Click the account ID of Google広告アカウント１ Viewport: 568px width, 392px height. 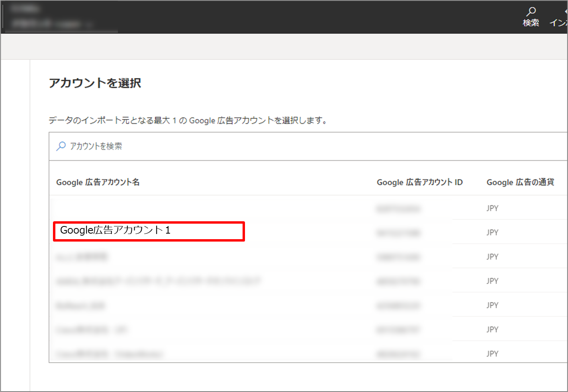[x=398, y=233]
